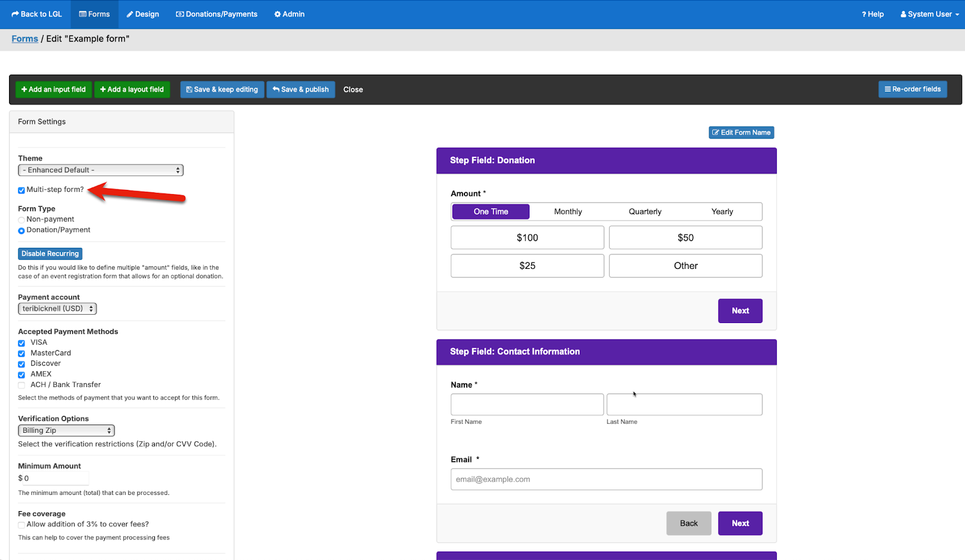
Task: Click the Disable Recurring button
Action: pos(50,254)
